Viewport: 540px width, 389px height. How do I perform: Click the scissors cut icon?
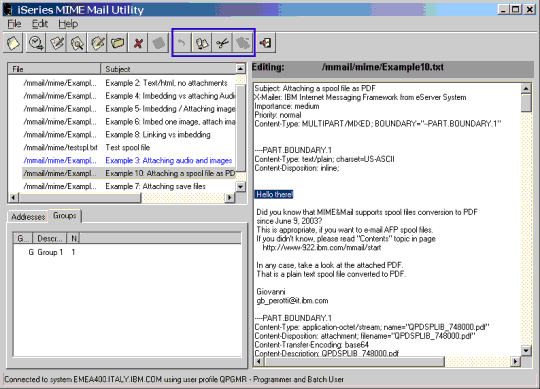tap(222, 43)
